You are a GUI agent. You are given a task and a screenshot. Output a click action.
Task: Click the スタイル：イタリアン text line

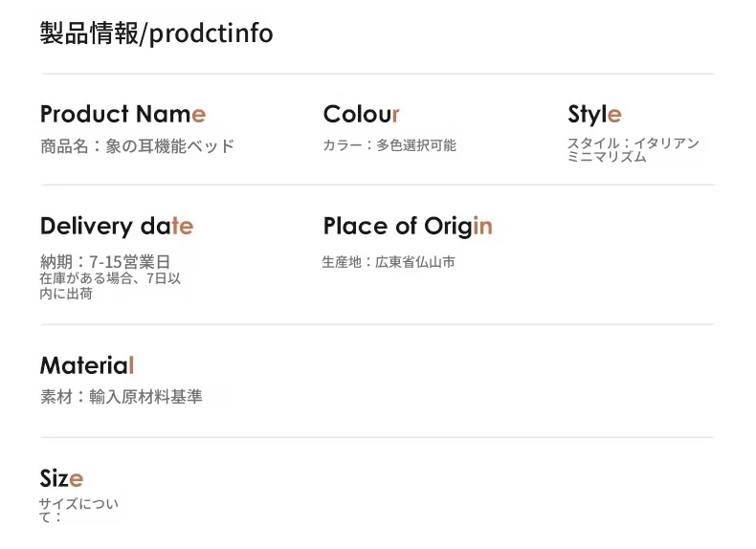click(x=634, y=143)
